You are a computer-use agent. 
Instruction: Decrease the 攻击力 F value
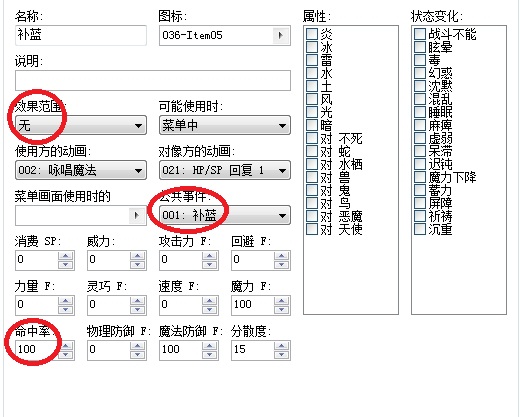point(210,265)
